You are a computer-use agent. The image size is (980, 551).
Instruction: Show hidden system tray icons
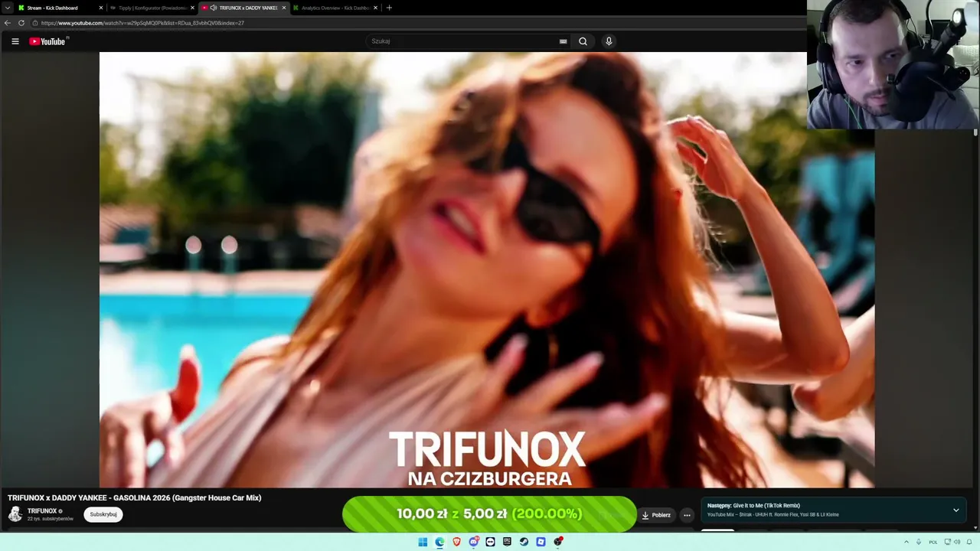coord(906,542)
